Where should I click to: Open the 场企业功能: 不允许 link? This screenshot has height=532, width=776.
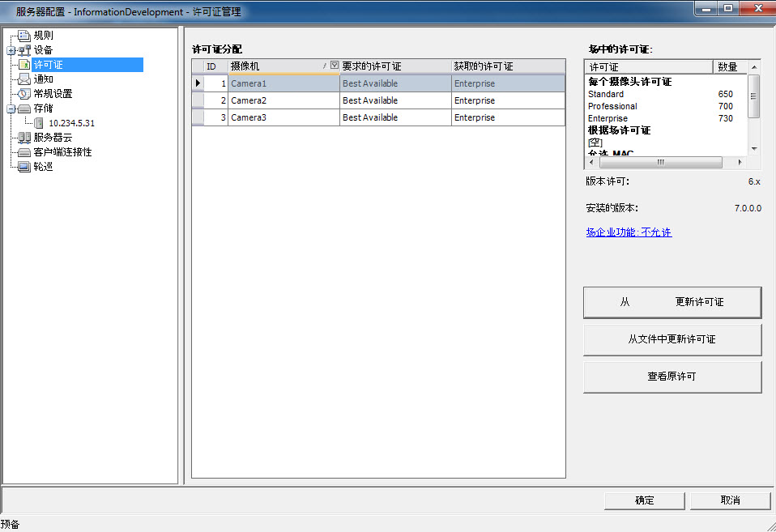629,232
